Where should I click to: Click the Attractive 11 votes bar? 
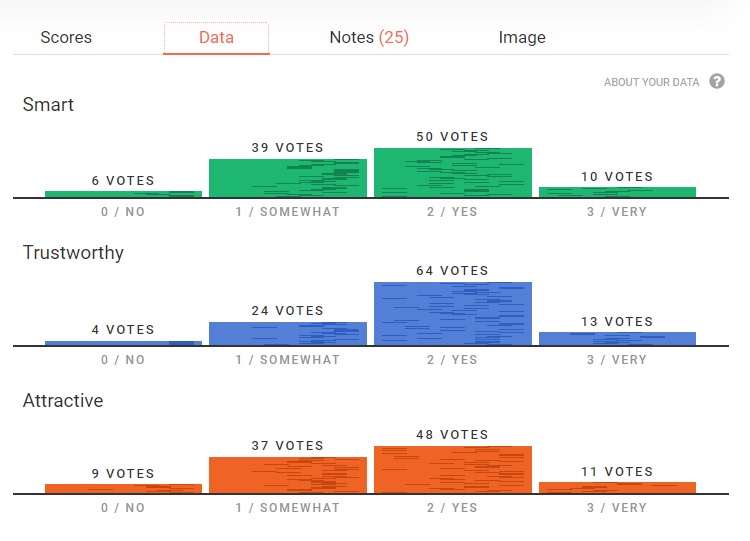click(617, 488)
